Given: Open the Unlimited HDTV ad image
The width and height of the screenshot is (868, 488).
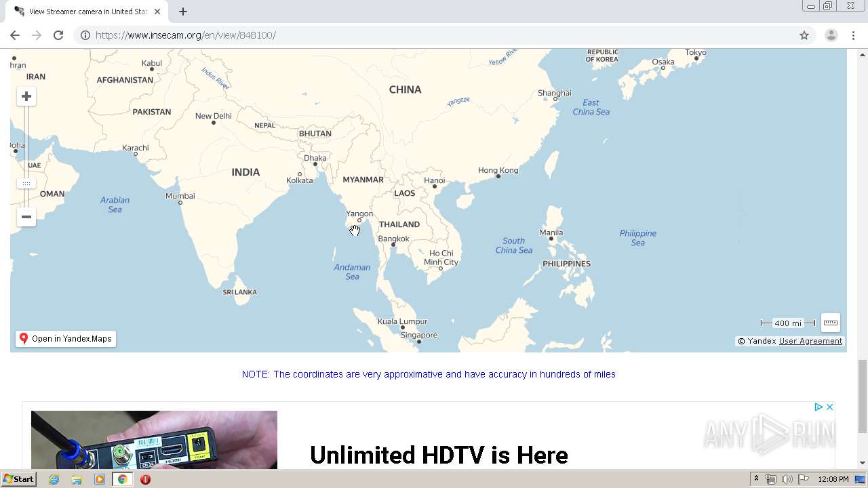Looking at the screenshot, I should tap(154, 440).
